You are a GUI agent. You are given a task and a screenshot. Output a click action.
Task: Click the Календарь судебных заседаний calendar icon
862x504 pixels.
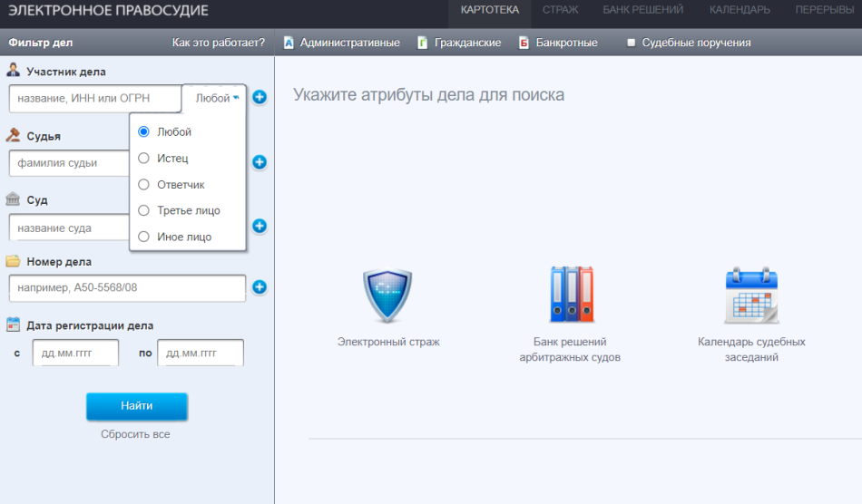tap(751, 296)
